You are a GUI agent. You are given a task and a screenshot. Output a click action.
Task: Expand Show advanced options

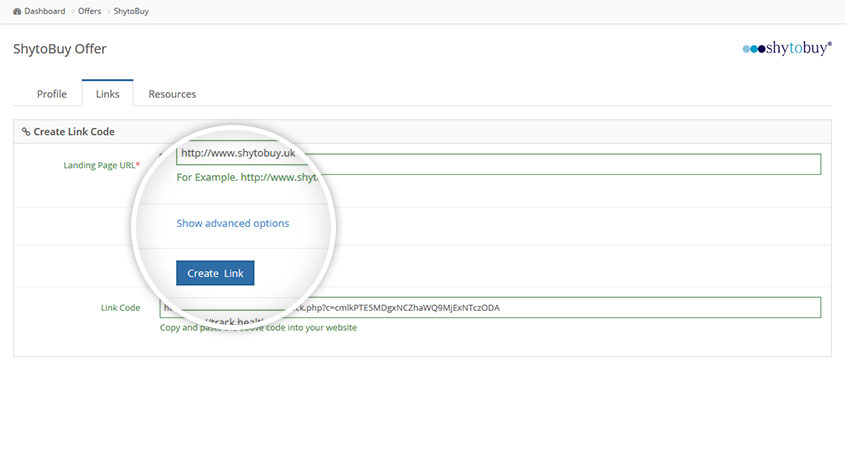[x=233, y=223]
